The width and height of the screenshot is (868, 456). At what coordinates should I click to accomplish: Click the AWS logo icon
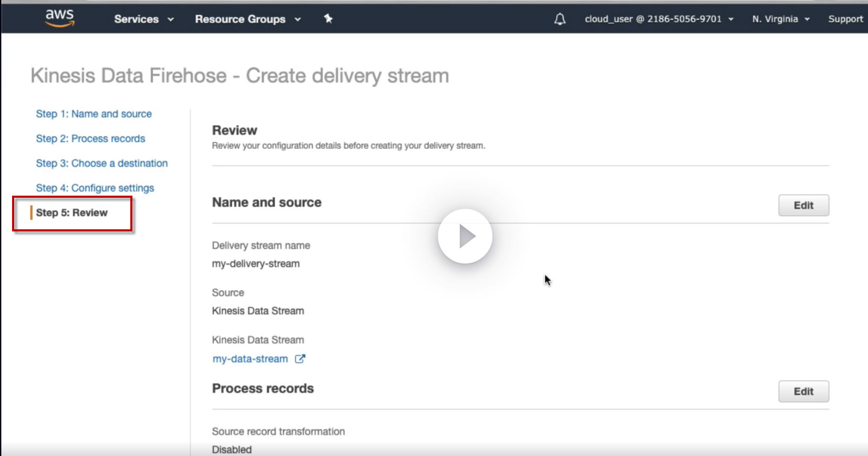tap(59, 18)
